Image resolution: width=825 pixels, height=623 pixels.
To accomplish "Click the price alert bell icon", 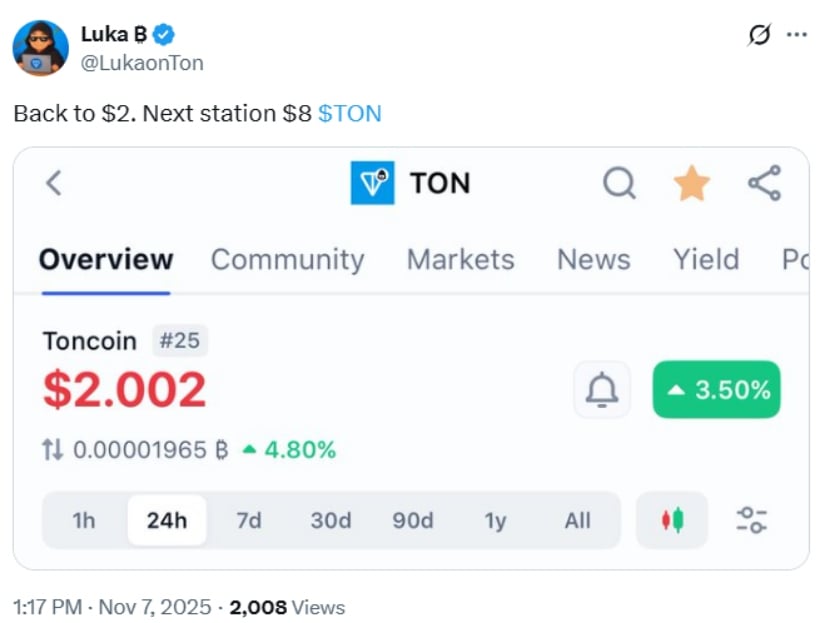I will coord(602,390).
